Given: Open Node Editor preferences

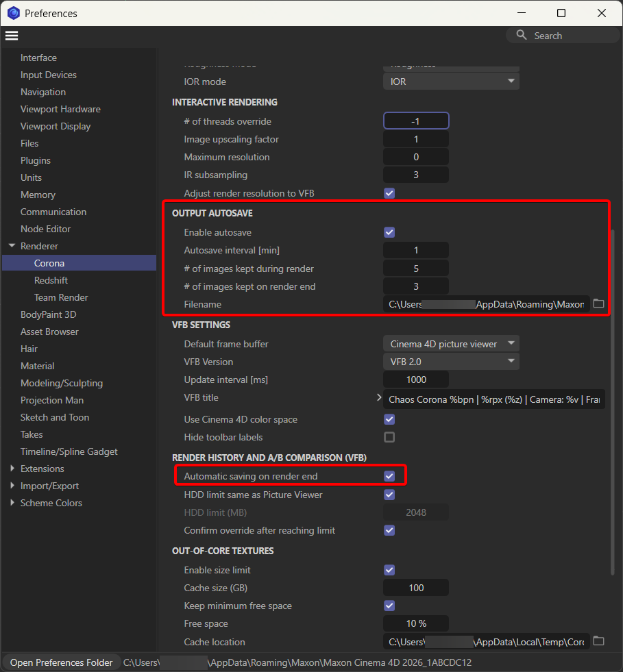Looking at the screenshot, I should click(x=45, y=229).
